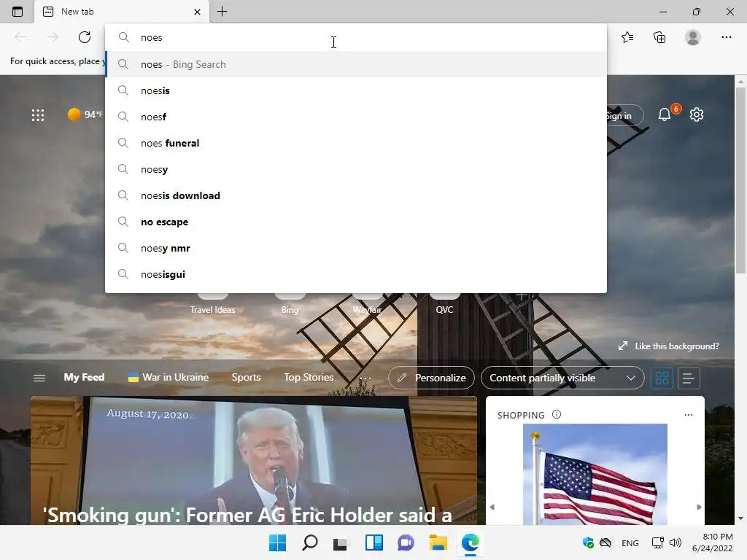Screen dimensions: 747x560
Task: Select the 'noesis' suggestion
Action: point(356,90)
